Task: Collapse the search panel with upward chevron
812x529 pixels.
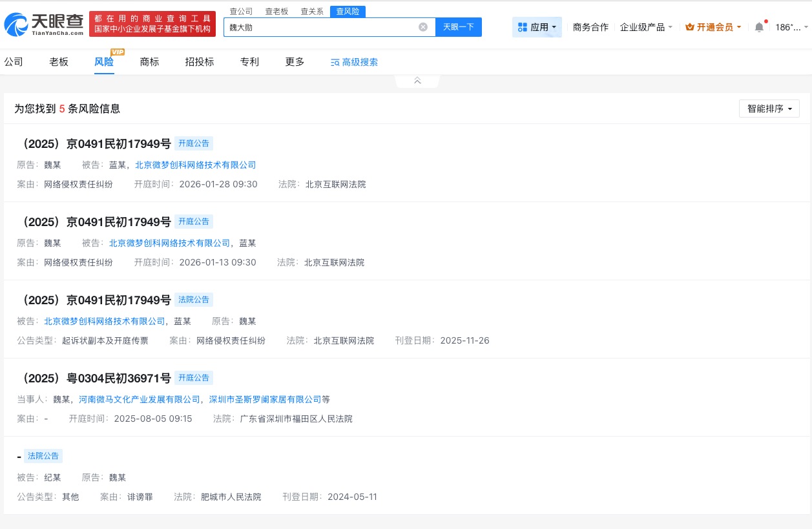Action: [417, 79]
